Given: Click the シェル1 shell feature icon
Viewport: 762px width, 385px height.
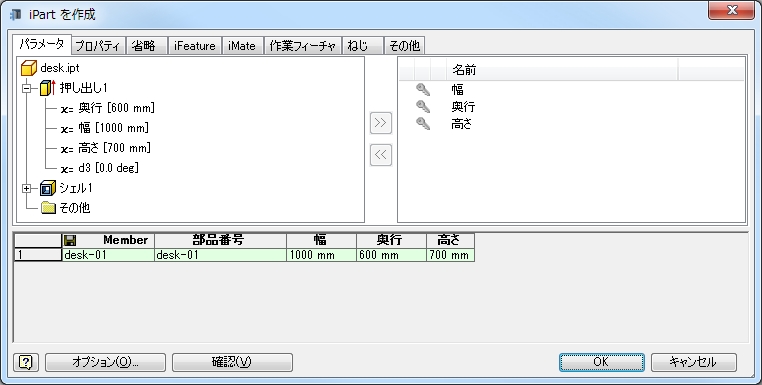Looking at the screenshot, I should 48,188.
